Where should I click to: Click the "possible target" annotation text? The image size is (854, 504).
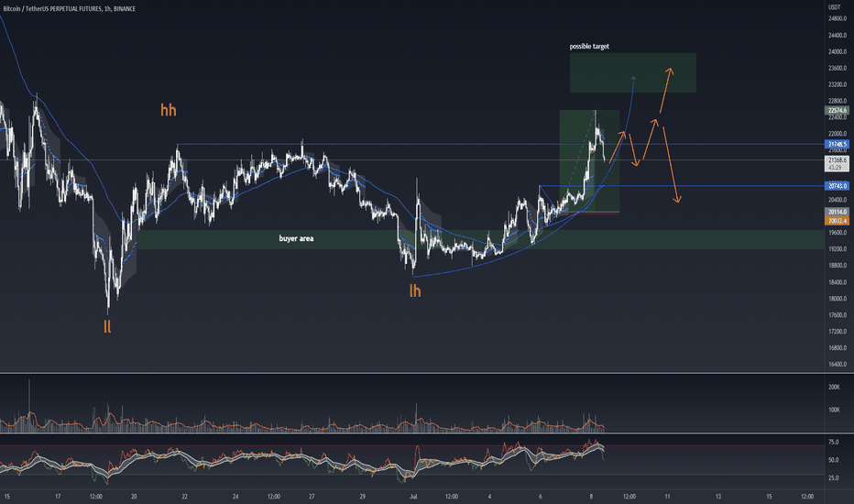coord(589,47)
